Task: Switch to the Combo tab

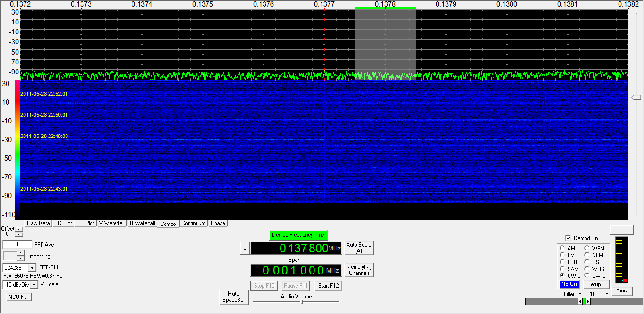Action: pos(168,224)
